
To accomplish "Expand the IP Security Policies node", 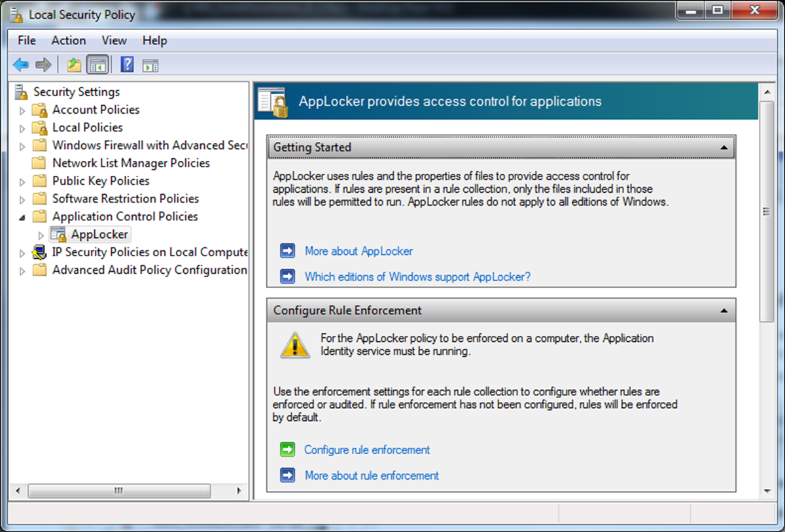I will [x=23, y=253].
